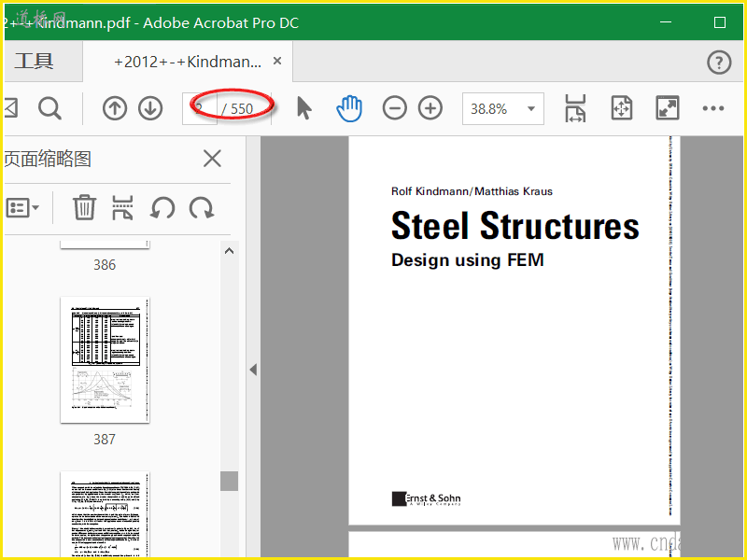Image resolution: width=747 pixels, height=560 pixels.
Task: Zoom in with the plus button
Action: point(430,108)
